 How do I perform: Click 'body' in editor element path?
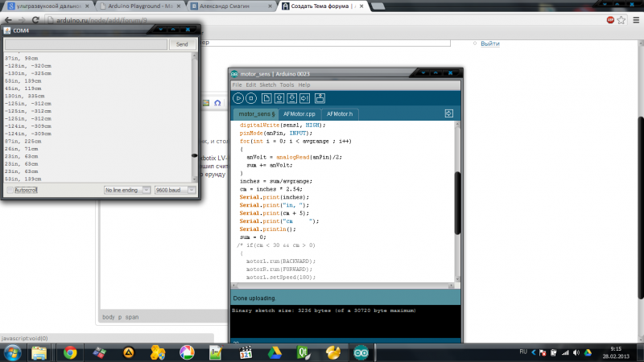click(109, 317)
